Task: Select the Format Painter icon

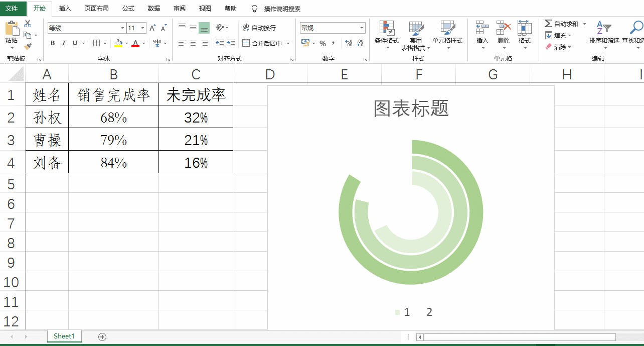Action: [x=28, y=46]
